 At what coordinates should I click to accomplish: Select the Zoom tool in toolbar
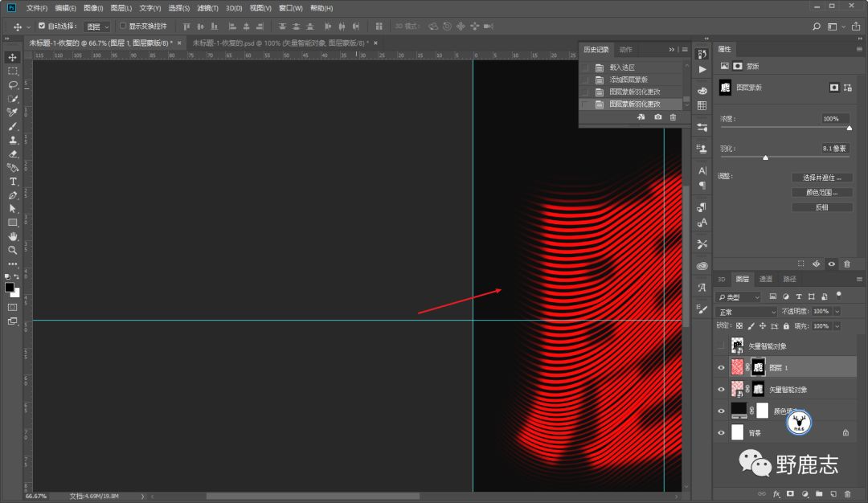point(13,250)
